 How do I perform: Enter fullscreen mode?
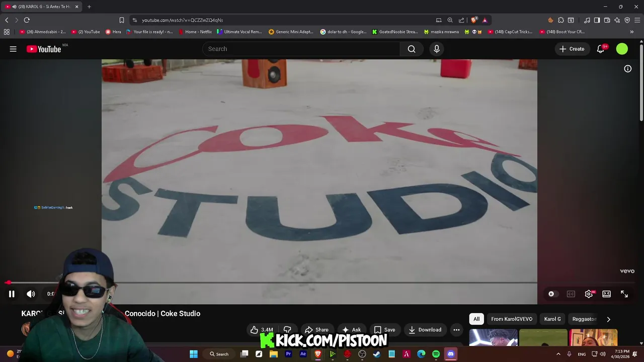pyautogui.click(x=624, y=294)
